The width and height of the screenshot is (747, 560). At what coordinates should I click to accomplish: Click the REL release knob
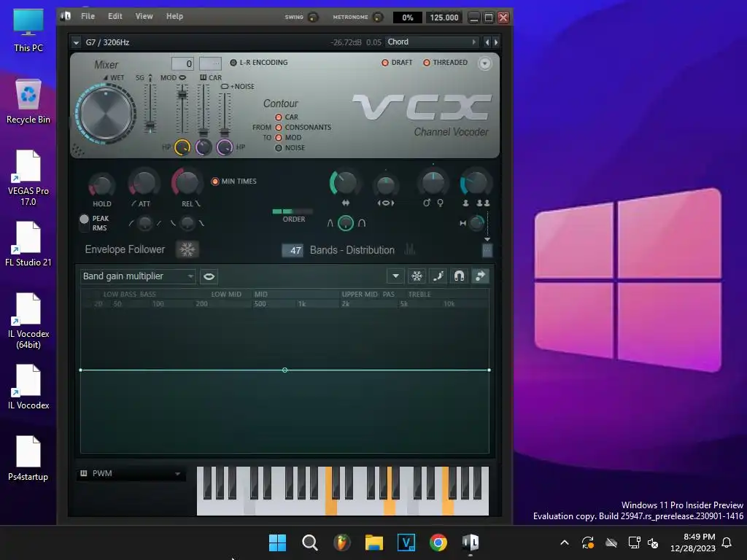click(x=187, y=182)
